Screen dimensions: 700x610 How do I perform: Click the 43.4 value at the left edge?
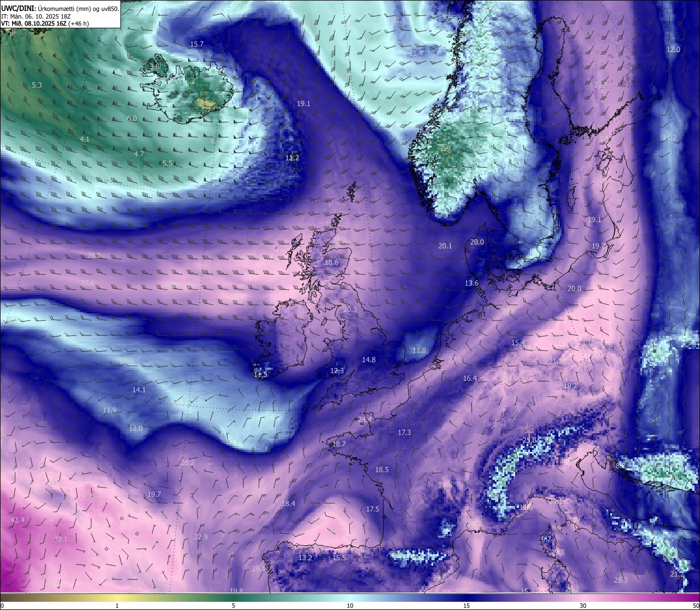(x=17, y=520)
